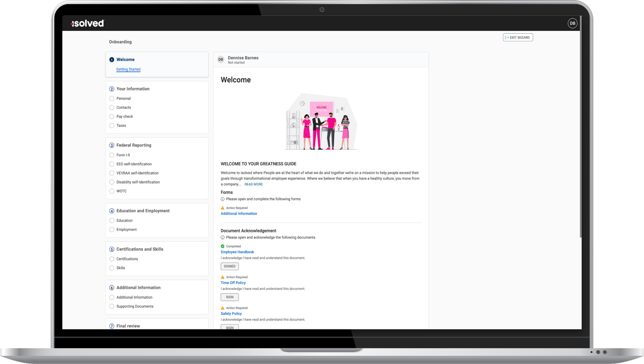
Task: Click the exit arrow icon in EXIT WIZARD
Action: 507,37
